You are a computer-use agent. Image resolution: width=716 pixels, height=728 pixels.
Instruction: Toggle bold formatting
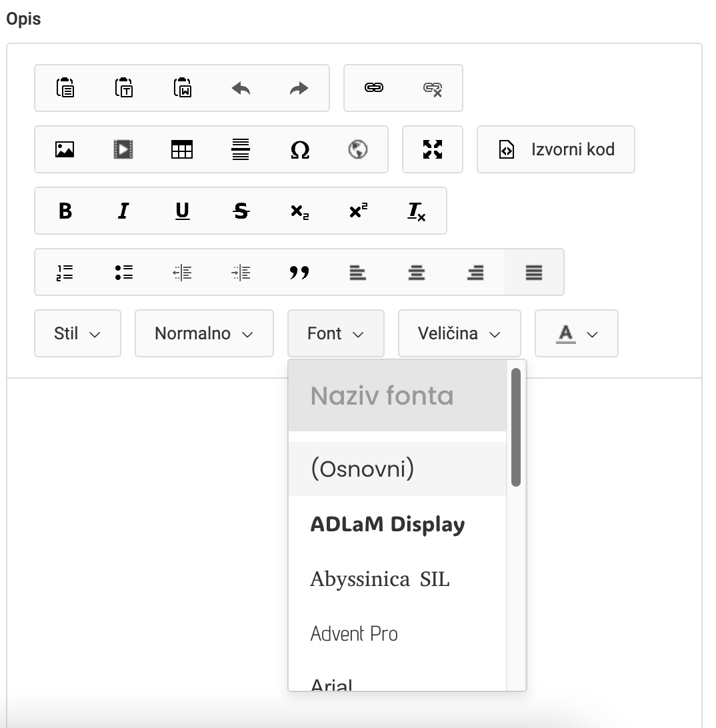tap(65, 211)
